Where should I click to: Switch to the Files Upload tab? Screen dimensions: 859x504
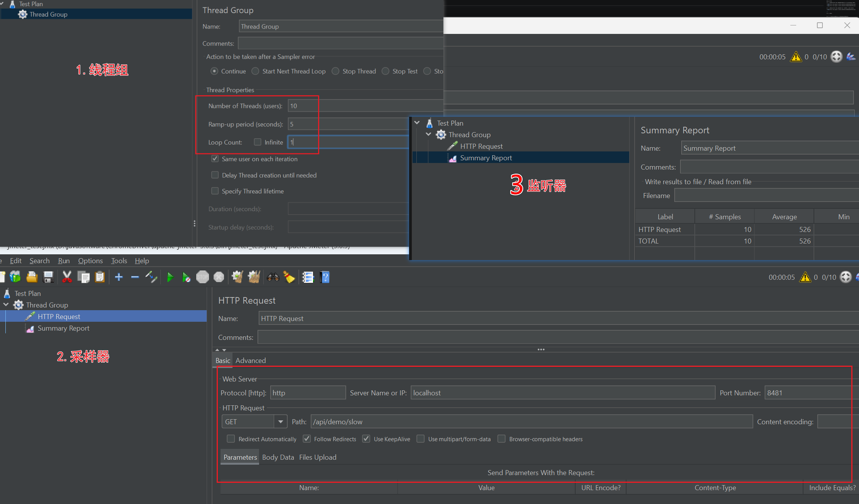[x=318, y=457]
